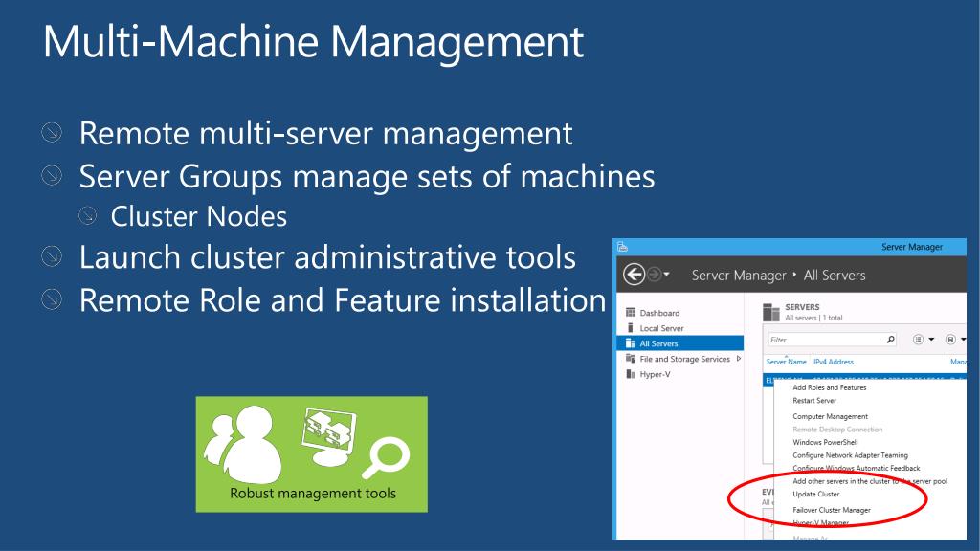Click the Hyper-V sidebar icon
The image size is (980, 551).
click(631, 374)
